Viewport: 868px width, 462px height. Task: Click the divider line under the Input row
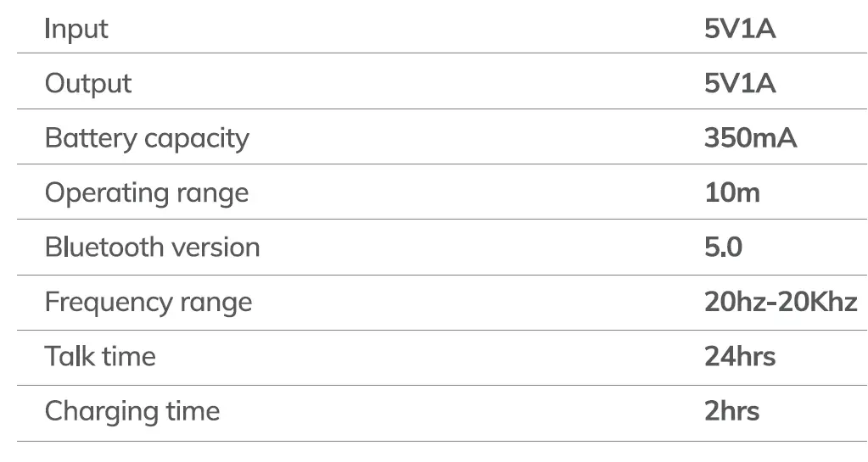coord(441,53)
